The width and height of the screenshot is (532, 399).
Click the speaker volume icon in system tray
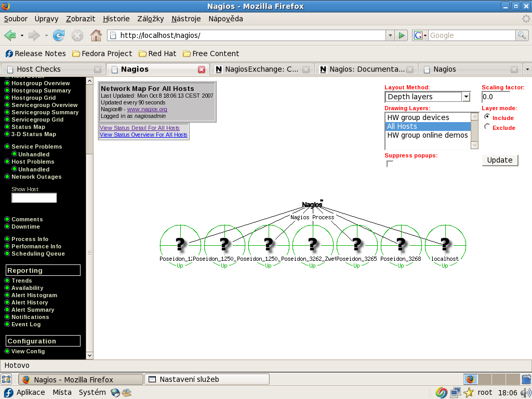click(x=526, y=393)
